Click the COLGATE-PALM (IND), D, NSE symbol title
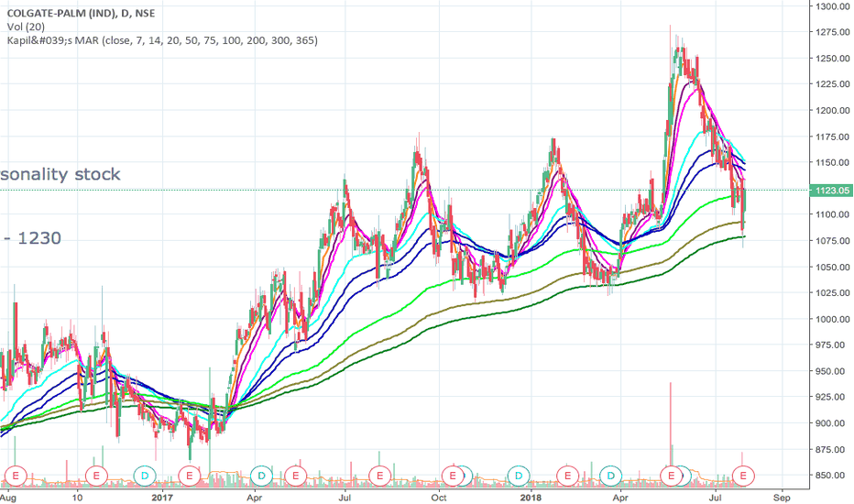The height and width of the screenshot is (504, 854). click(x=81, y=13)
